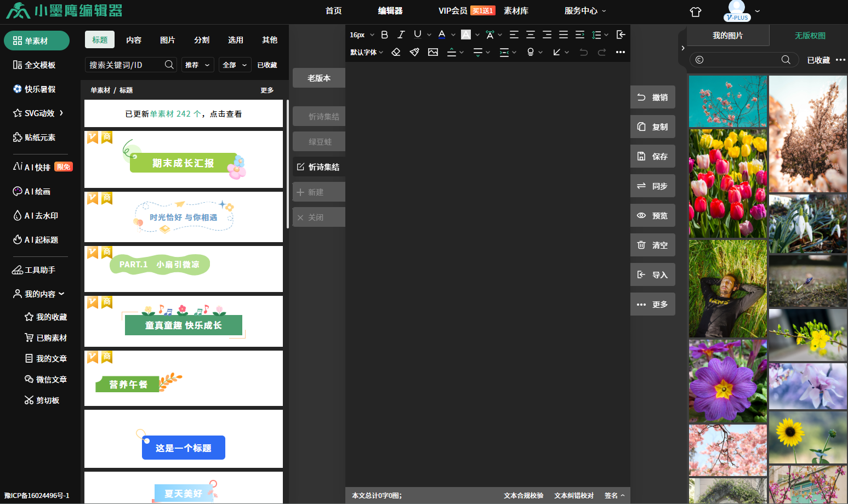848x504 pixels.
Task: Click the side margin icon
Action: tap(504, 52)
